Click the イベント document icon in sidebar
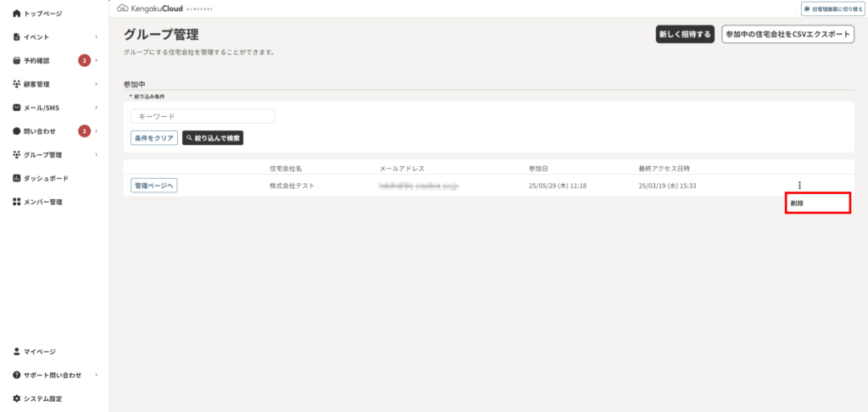This screenshot has height=412, width=868. [x=17, y=37]
